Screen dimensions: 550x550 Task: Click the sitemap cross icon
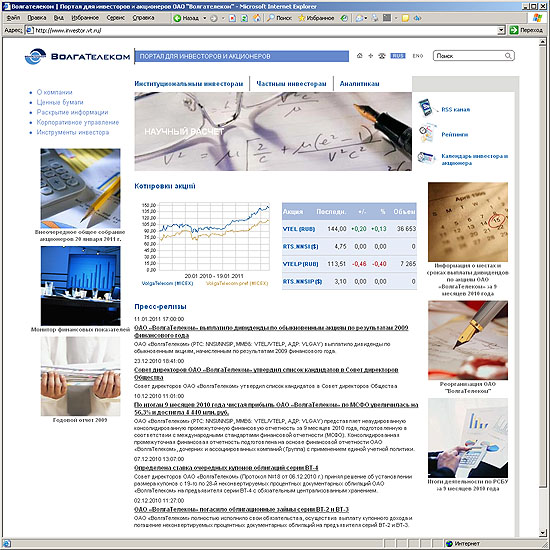[x=370, y=56]
